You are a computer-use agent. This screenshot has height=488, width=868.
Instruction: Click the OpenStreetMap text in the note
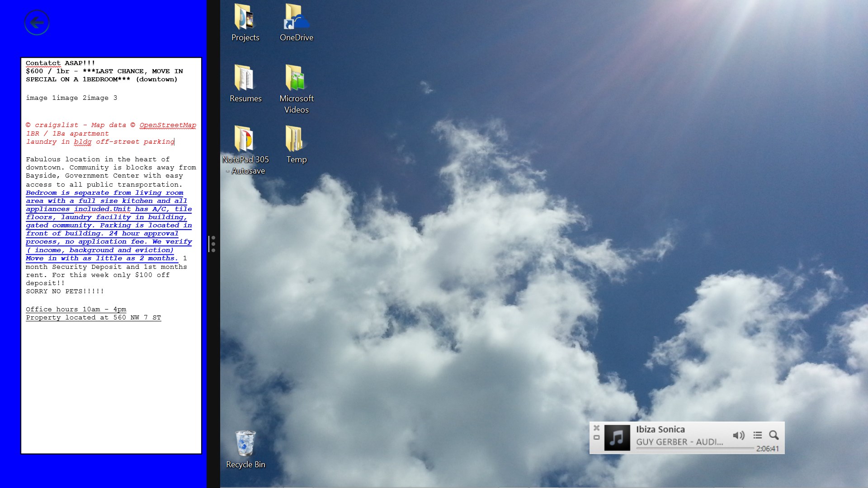(168, 125)
